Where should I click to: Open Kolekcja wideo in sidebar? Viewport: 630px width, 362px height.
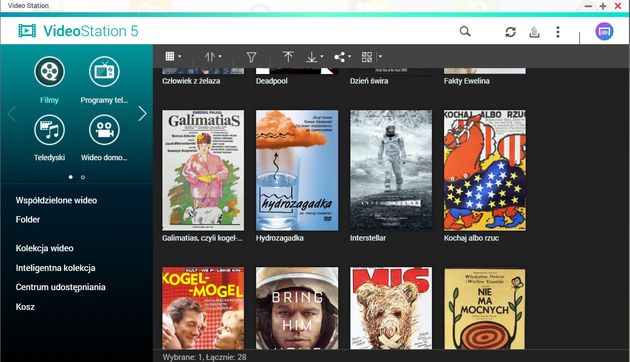(x=45, y=248)
